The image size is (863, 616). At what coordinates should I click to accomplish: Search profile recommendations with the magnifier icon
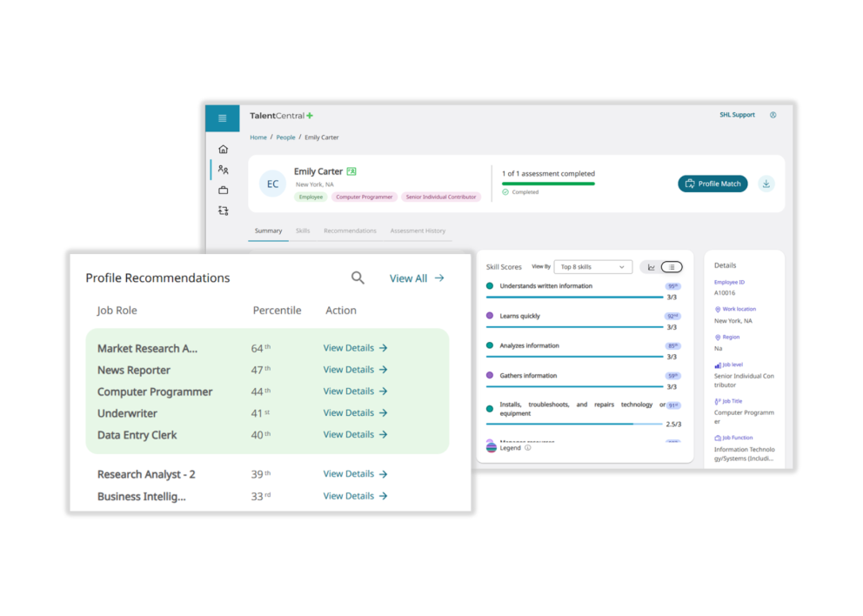pyautogui.click(x=358, y=278)
